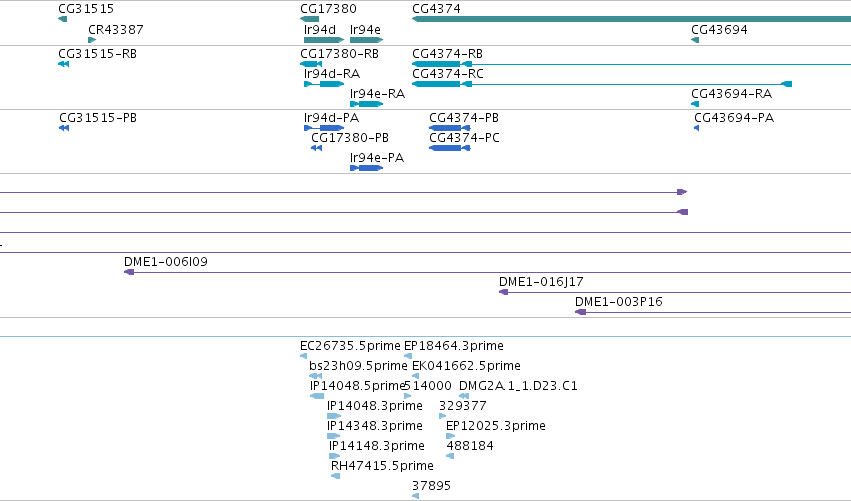Click the DME1-003P16 clone label
Image resolution: width=851 pixels, height=501 pixels.
[619, 302]
